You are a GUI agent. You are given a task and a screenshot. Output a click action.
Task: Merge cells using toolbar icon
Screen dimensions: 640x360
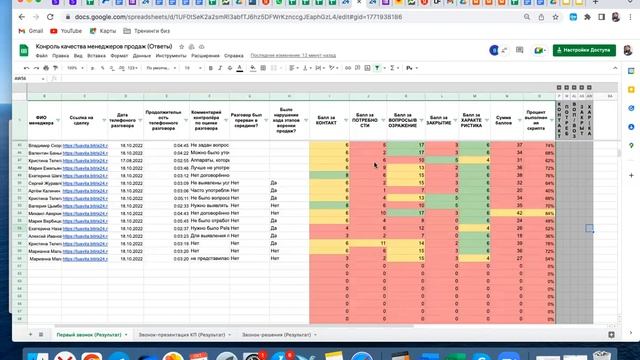[274, 68]
